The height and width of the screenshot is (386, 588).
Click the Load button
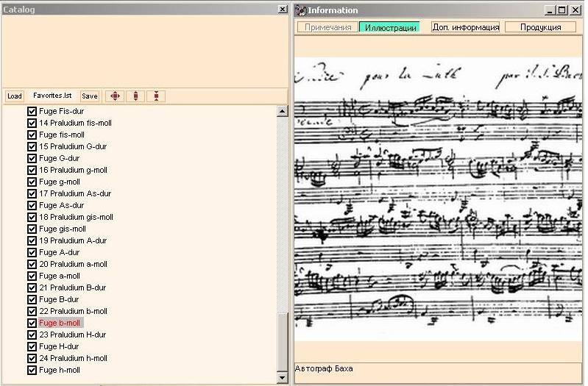[15, 96]
